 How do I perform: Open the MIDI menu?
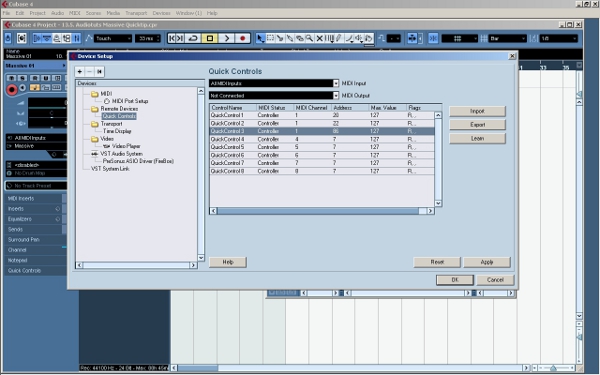pyautogui.click(x=75, y=13)
